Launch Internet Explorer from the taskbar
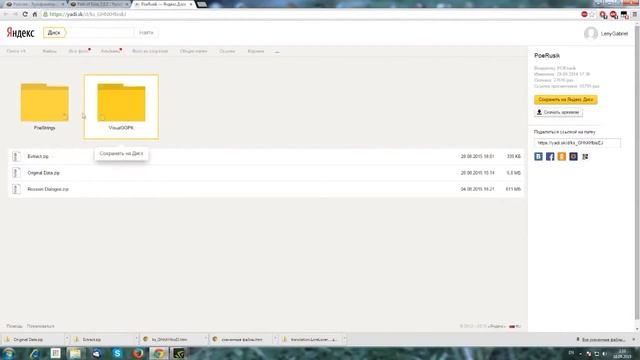The image size is (640, 360). tap(34, 353)
